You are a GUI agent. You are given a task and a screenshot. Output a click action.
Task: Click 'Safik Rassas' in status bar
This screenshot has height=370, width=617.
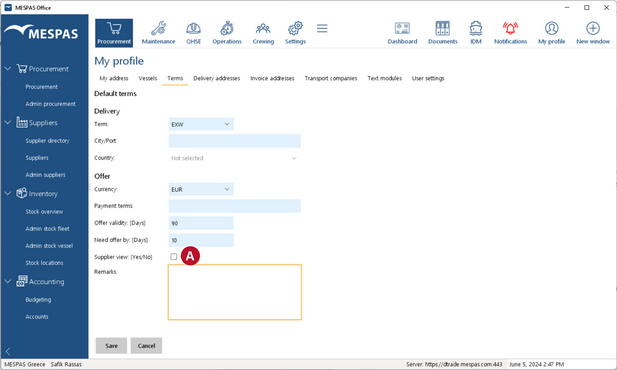pos(66,364)
